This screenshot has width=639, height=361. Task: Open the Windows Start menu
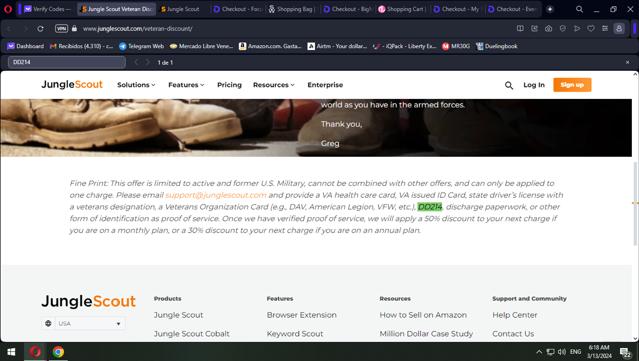click(11, 352)
